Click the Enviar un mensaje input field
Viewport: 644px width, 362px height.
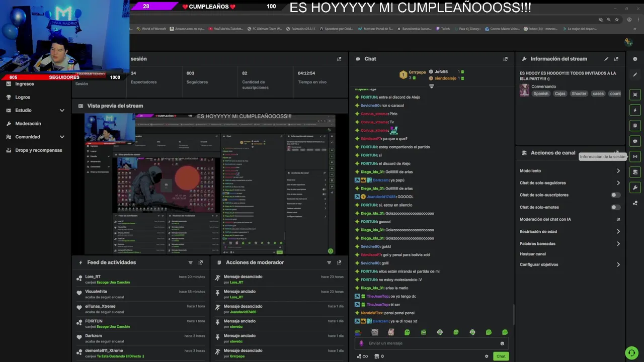point(431,343)
